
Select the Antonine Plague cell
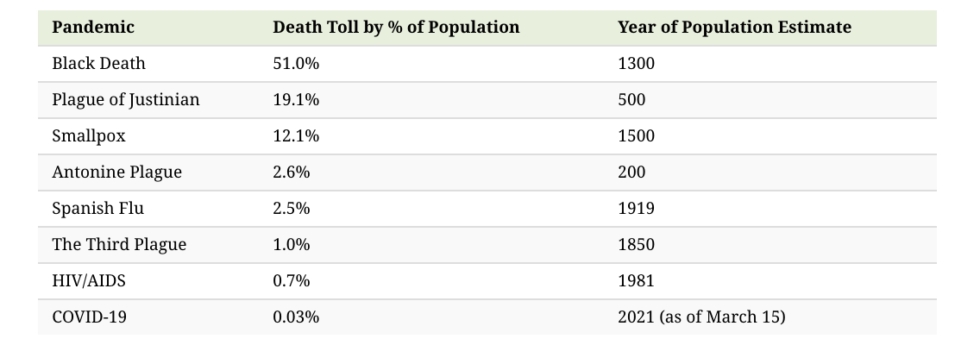click(x=116, y=172)
